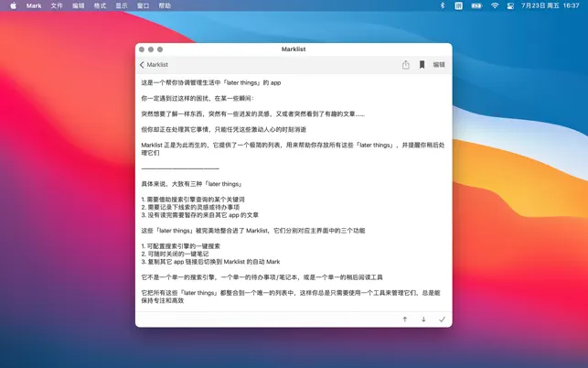The height and width of the screenshot is (368, 588).
Task: Open the input method menu bar icon
Action: coord(459,5)
